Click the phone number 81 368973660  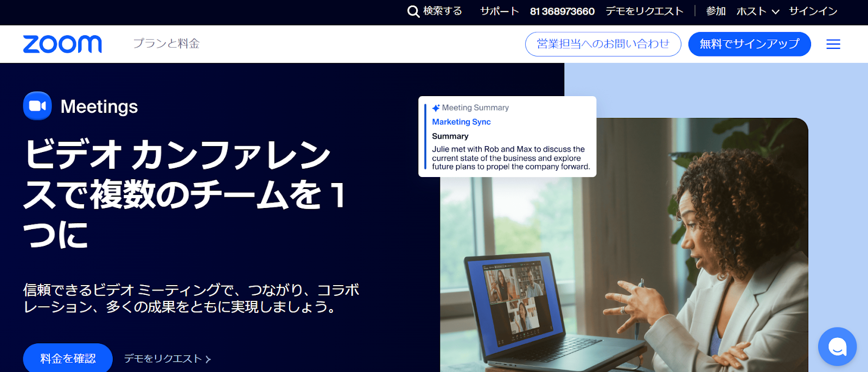tap(562, 11)
